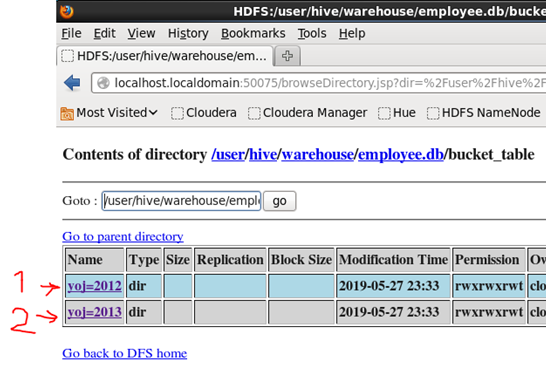Open the Bookmarks menu
Viewport: 546px width, 385px height.
(253, 33)
